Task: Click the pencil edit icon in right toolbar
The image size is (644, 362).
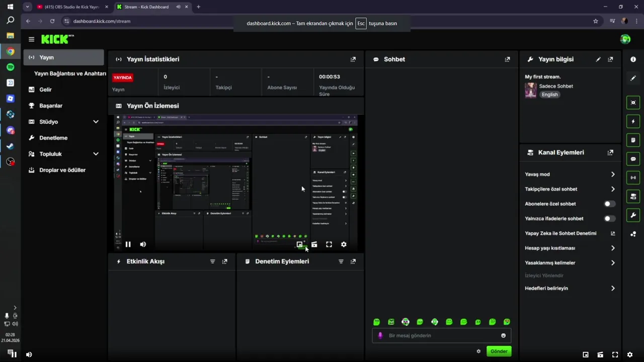Action: point(633,78)
